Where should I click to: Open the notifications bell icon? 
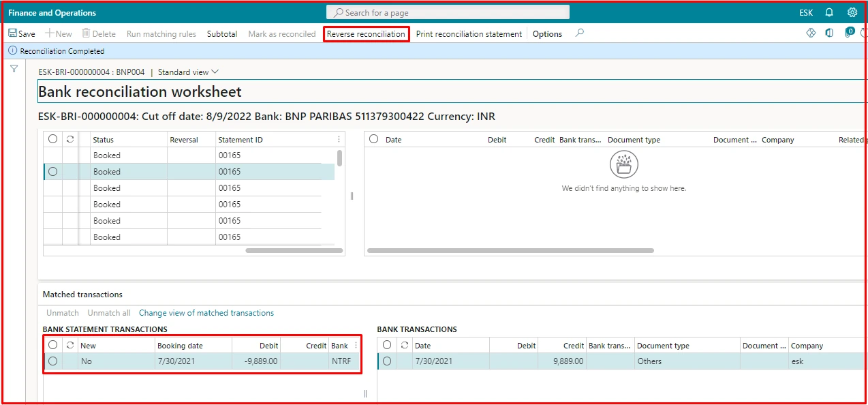[829, 12]
